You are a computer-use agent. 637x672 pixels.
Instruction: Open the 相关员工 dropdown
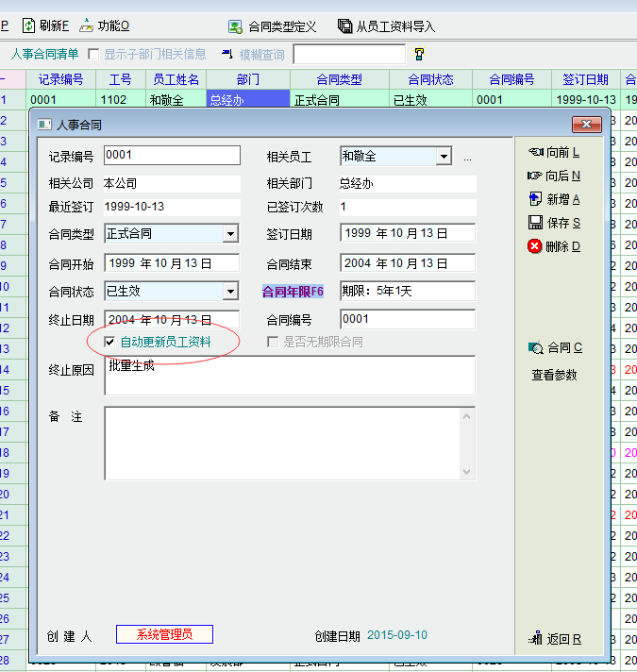tap(444, 157)
